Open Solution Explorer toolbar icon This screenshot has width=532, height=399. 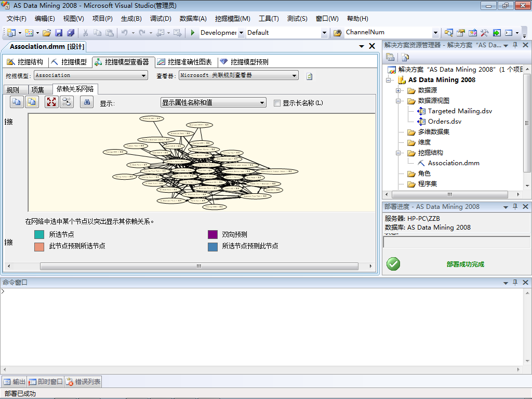coord(448,33)
